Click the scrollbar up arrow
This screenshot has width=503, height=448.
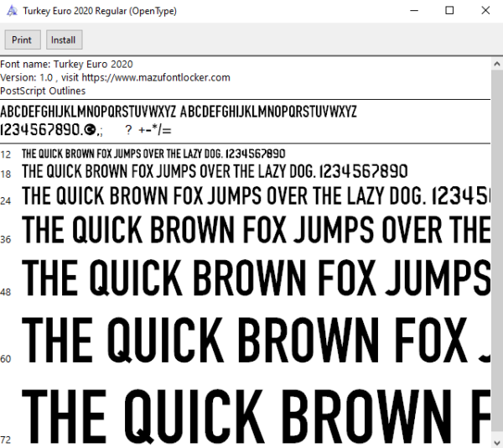[x=497, y=64]
